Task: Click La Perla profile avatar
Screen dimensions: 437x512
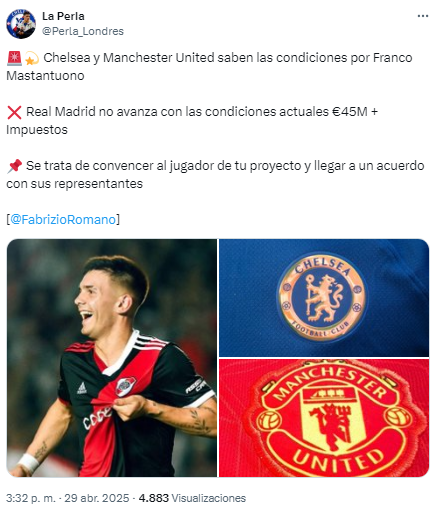Action: click(x=21, y=24)
